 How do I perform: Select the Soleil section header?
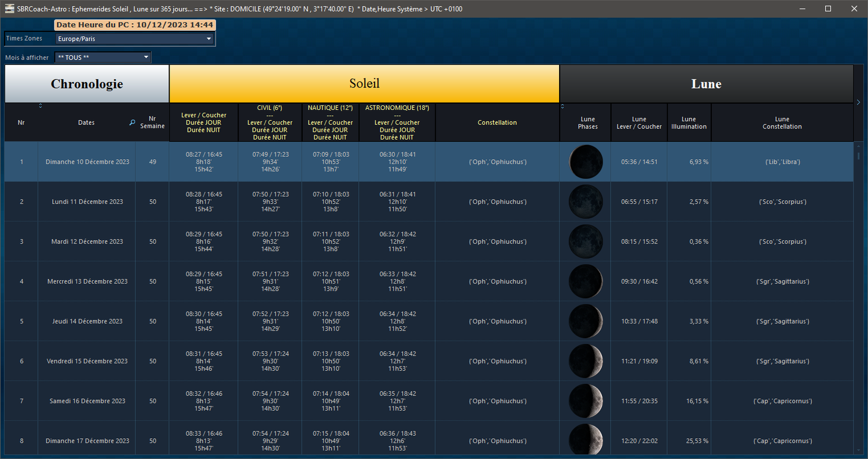[x=365, y=84]
